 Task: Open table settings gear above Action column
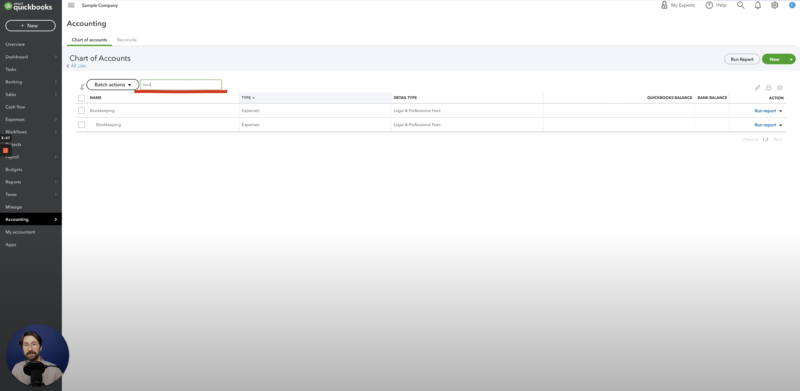780,88
